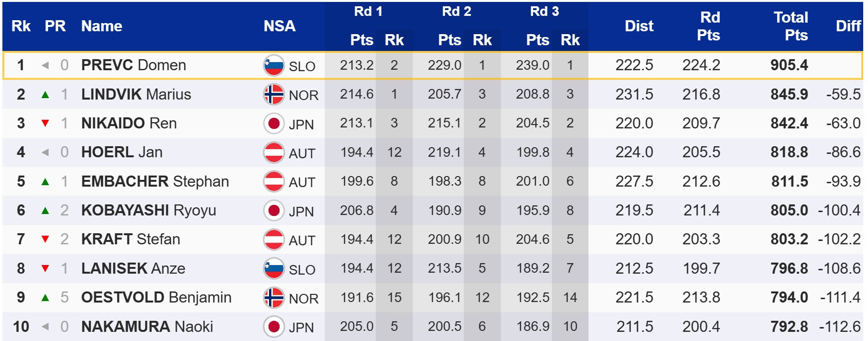Click the NSA column header

[x=279, y=26]
